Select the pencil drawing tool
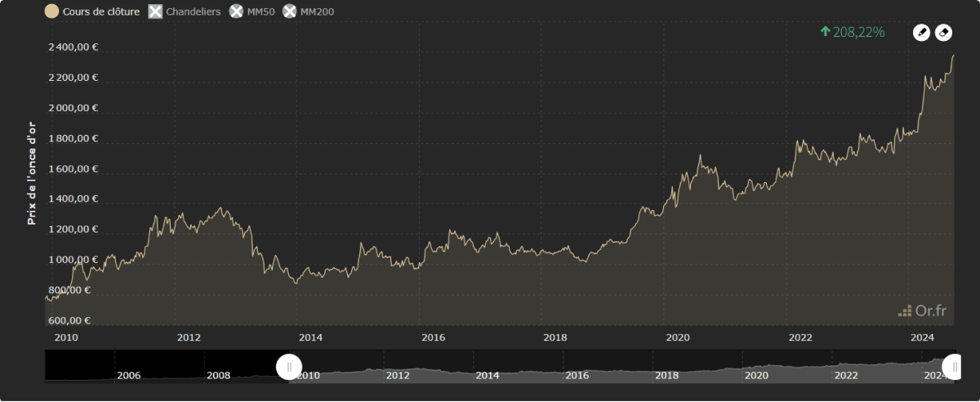980x402 pixels. pyautogui.click(x=921, y=33)
